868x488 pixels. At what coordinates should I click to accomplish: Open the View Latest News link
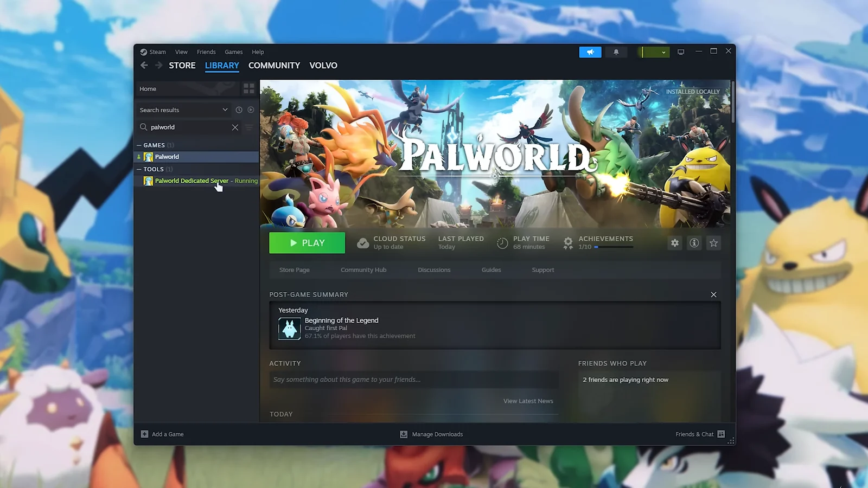[528, 401]
